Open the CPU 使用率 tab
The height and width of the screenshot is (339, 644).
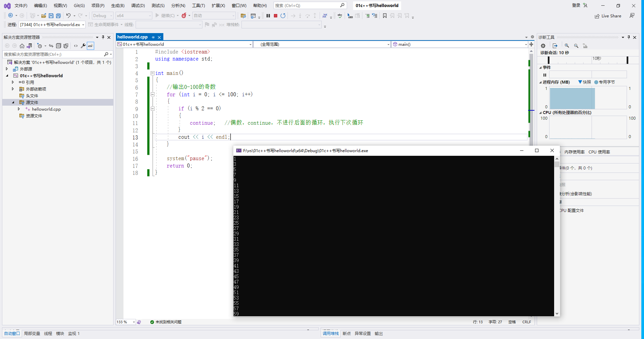click(599, 152)
